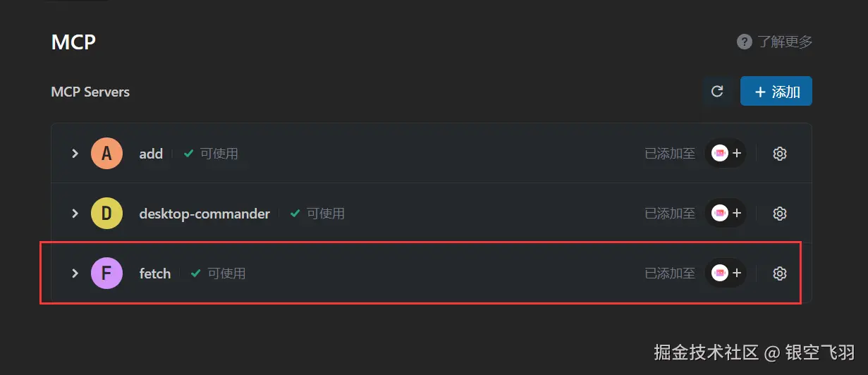This screenshot has height=375, width=868.
Task: Click the yellow D avatar icon
Action: [x=106, y=213]
